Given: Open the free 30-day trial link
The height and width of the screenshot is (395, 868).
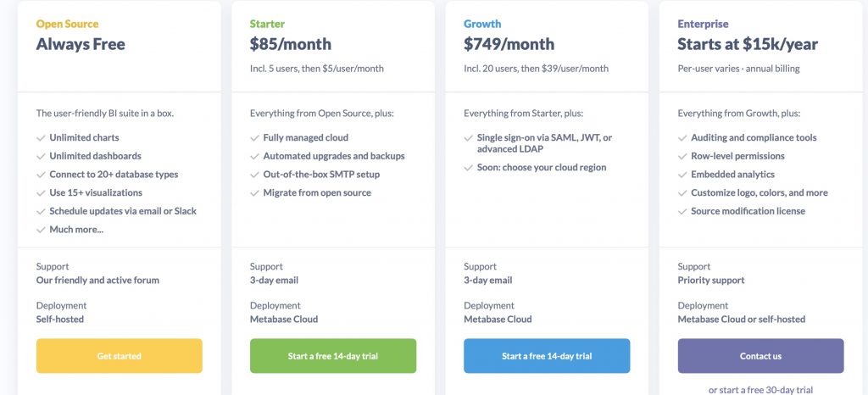Looking at the screenshot, I should tap(760, 390).
